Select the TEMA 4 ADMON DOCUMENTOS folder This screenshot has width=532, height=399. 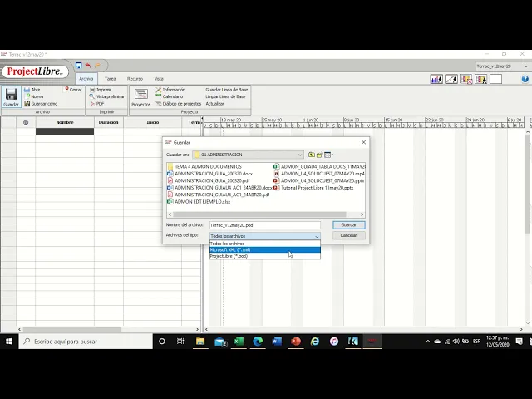tap(204, 166)
